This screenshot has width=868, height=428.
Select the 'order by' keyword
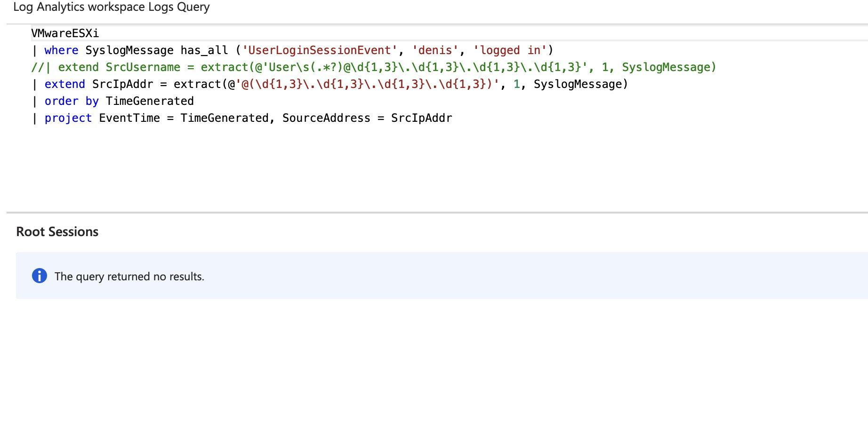[x=71, y=101]
